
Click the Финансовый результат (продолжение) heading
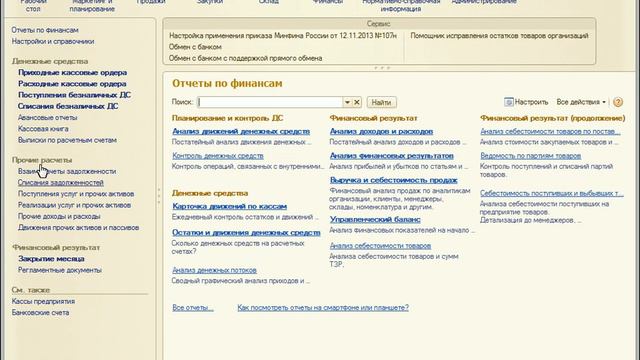(x=553, y=118)
